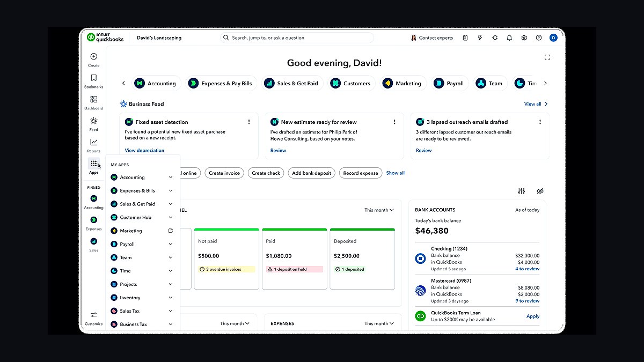Select Expenses & Pay Bills chip

(x=220, y=84)
